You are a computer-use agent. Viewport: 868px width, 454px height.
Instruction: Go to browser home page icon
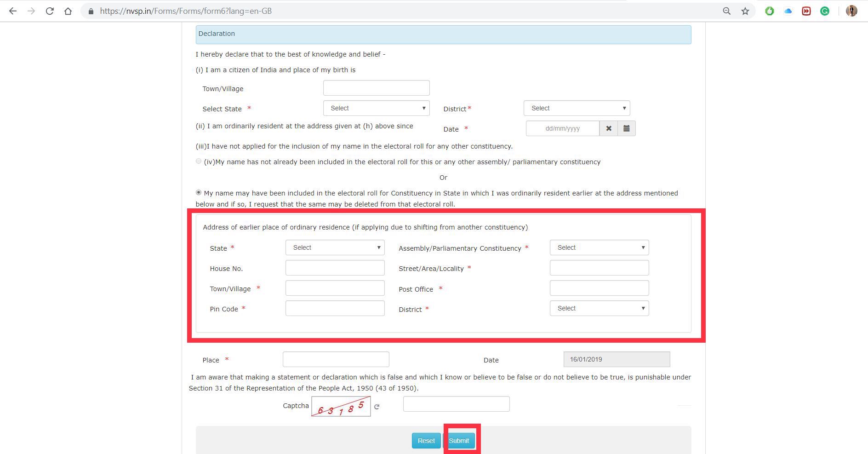point(68,11)
